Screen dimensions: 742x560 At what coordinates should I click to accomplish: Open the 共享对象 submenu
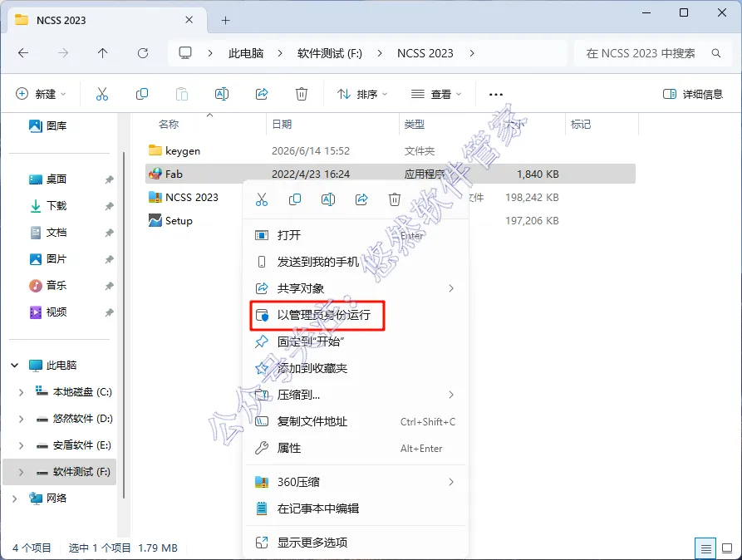pos(356,288)
